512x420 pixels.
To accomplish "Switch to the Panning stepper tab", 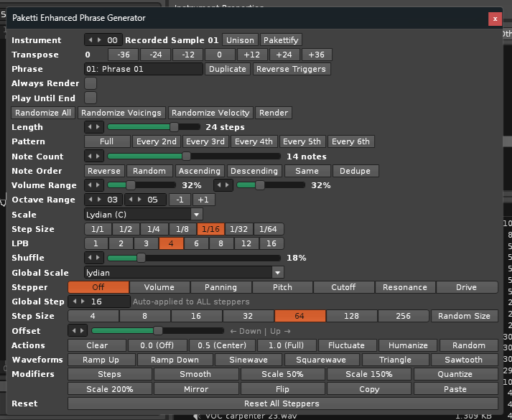I will (220, 287).
